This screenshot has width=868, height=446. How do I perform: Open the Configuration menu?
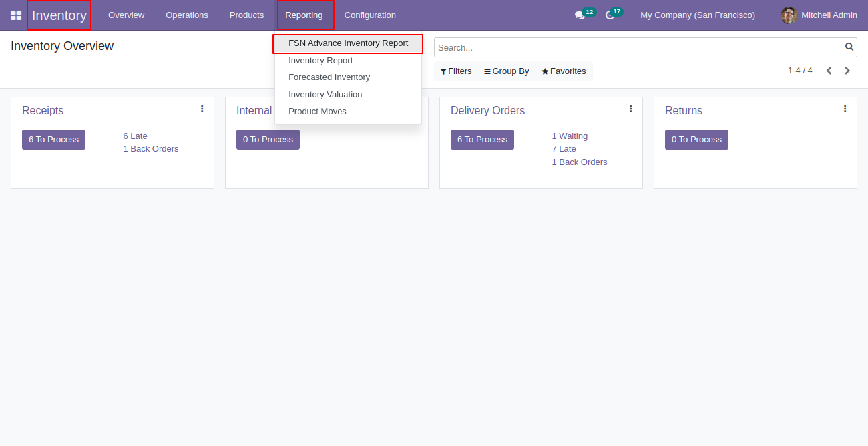[370, 15]
